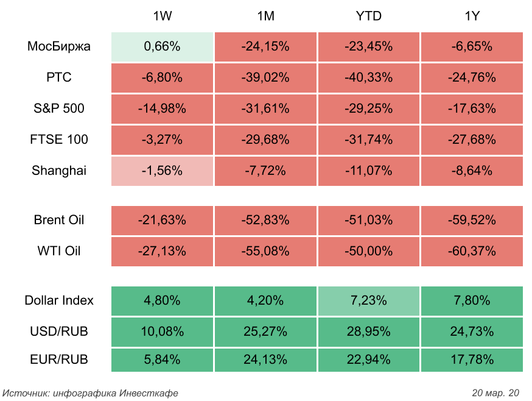532x401 pixels.
Task: Select the EUR/RUB row label
Action: pos(59,360)
